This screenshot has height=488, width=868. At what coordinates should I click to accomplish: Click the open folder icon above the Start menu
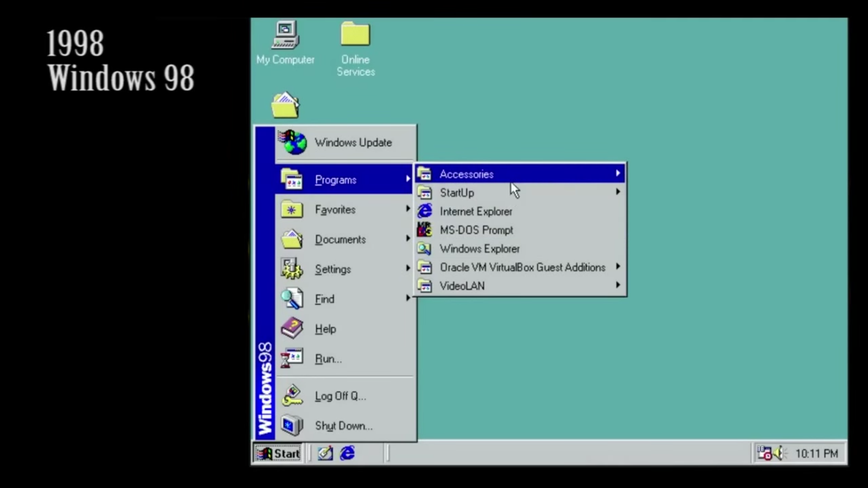285,105
